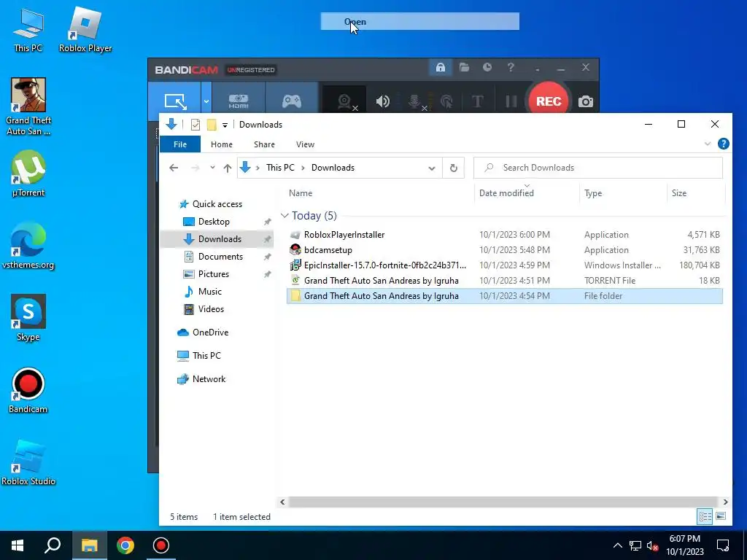Open Pictures in navigation pane
The image size is (747, 560).
coord(214,274)
